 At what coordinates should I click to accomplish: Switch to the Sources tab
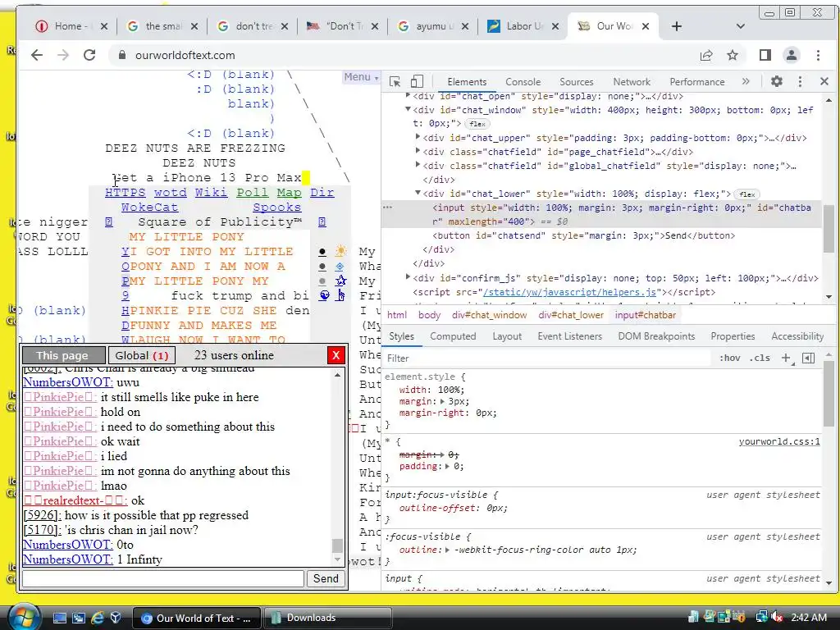click(x=577, y=82)
